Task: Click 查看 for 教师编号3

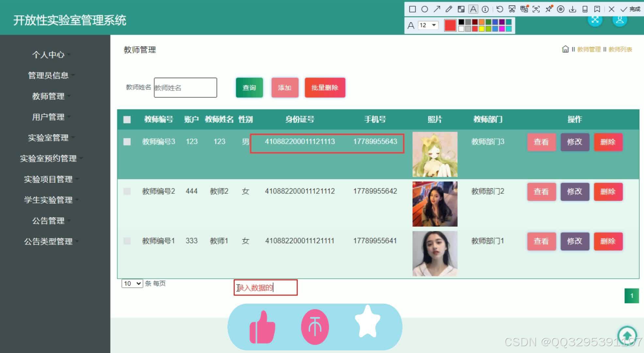Action: point(541,142)
